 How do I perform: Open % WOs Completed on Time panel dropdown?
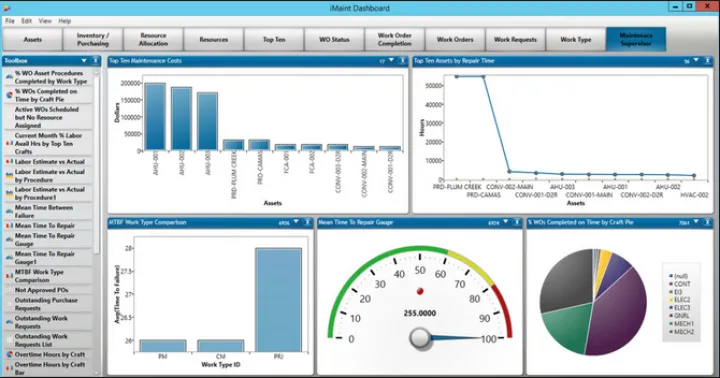(696, 222)
